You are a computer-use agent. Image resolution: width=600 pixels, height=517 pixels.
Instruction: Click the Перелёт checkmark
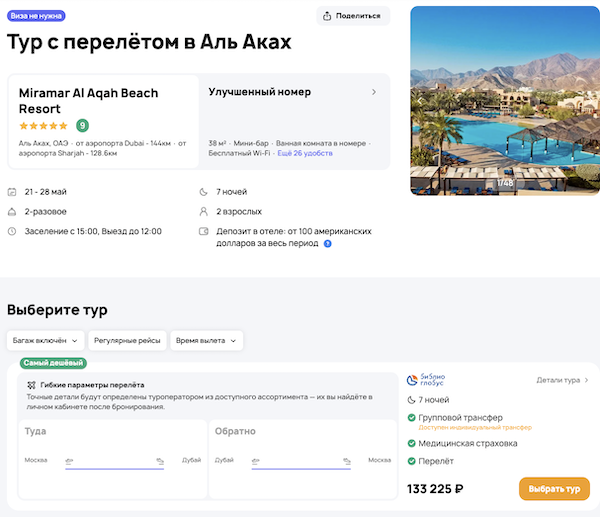(412, 461)
